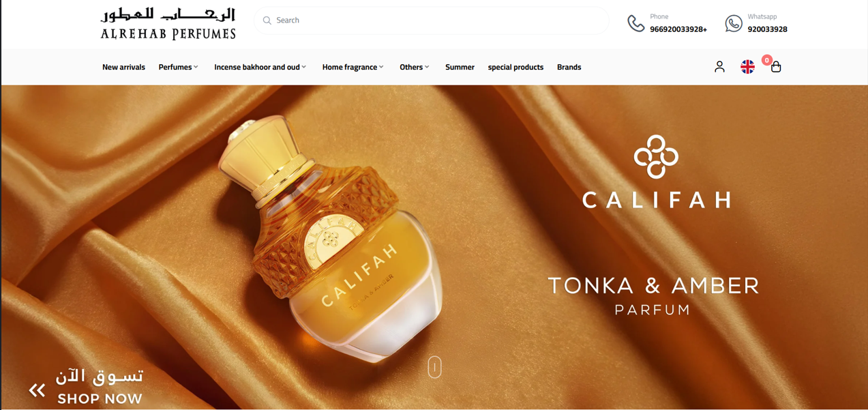Image resolution: width=868 pixels, height=410 pixels.
Task: Go to New arrivals page
Action: (x=123, y=67)
